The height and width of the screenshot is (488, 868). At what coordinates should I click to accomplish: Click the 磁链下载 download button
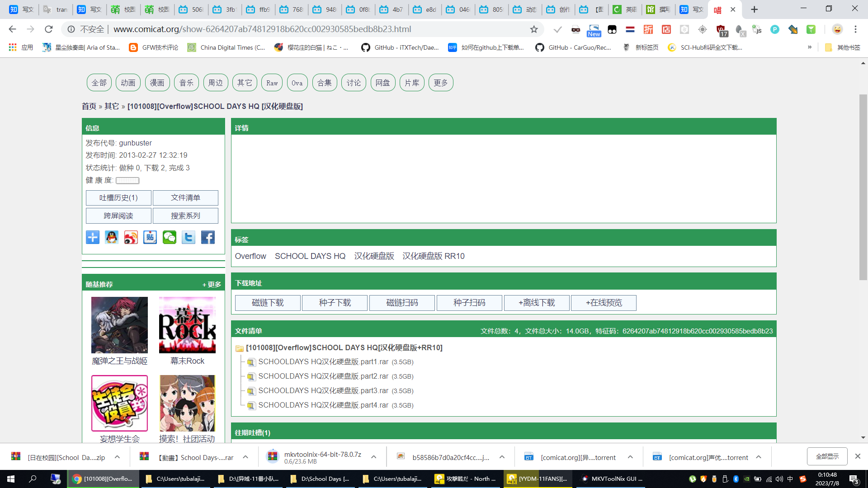267,303
